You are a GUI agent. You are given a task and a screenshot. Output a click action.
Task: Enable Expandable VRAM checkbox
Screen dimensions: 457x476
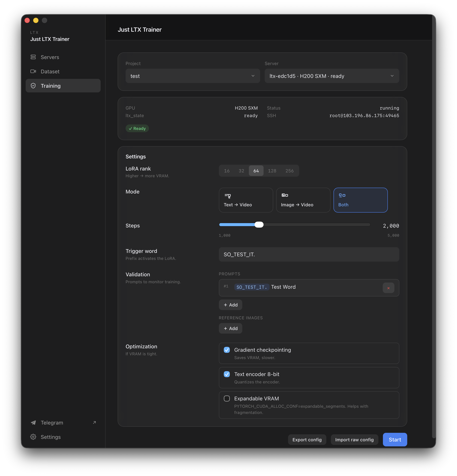(227, 398)
